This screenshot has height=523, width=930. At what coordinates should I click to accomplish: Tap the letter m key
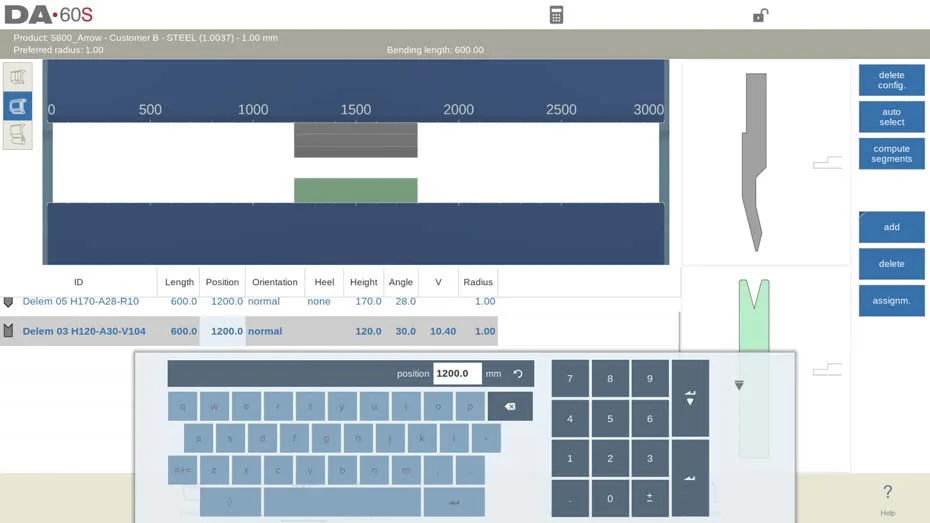coord(406,470)
